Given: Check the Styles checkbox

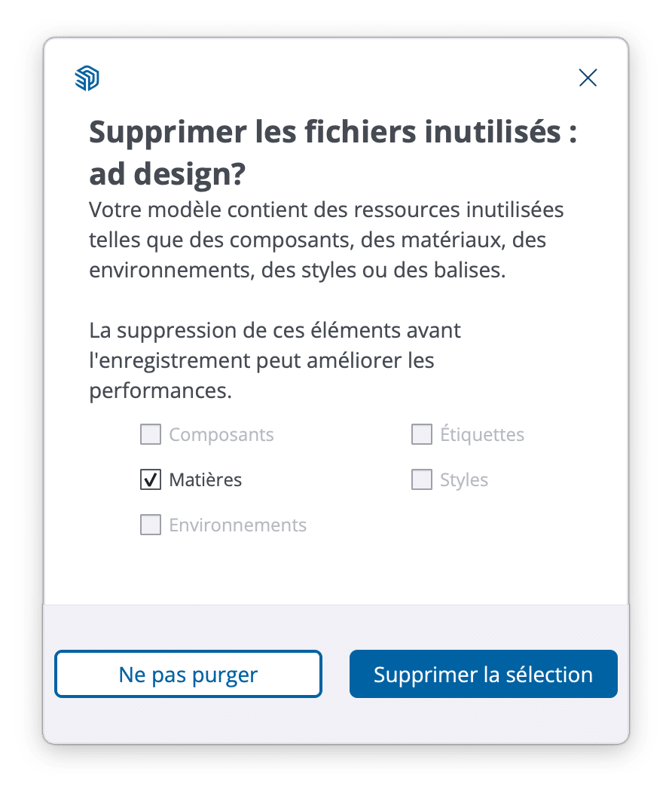Looking at the screenshot, I should point(422,480).
